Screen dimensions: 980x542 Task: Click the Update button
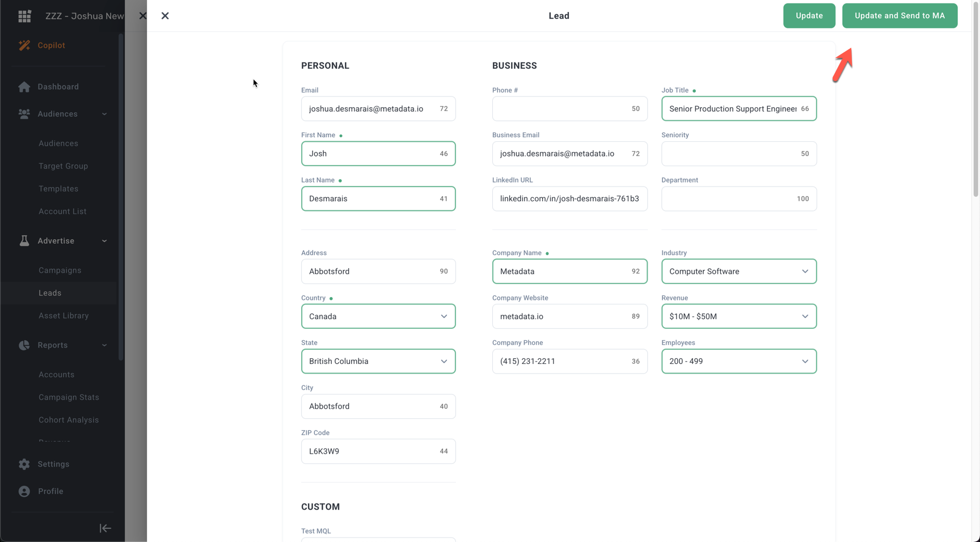click(x=809, y=16)
